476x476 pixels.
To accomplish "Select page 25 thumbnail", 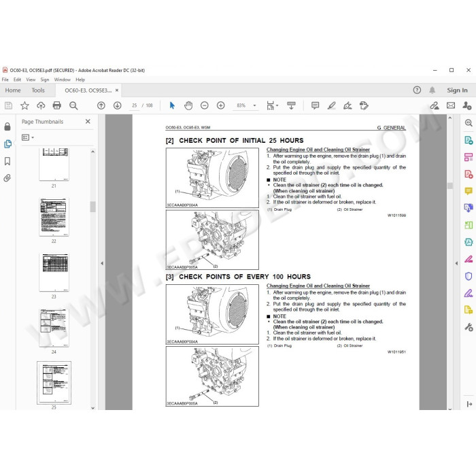I will [54, 383].
